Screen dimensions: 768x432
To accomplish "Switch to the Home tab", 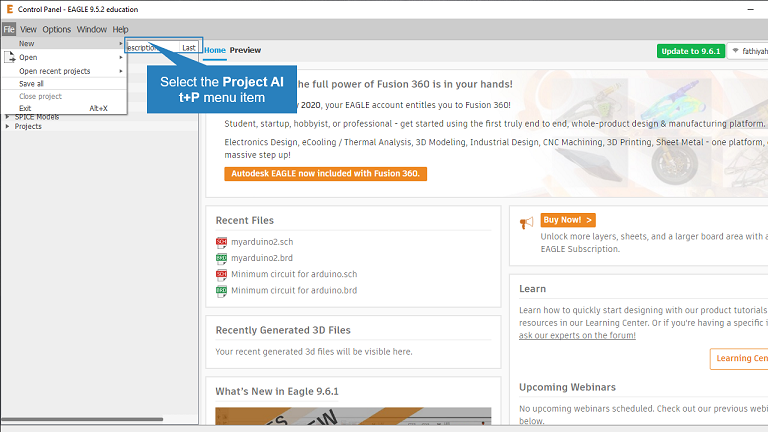I will (215, 50).
